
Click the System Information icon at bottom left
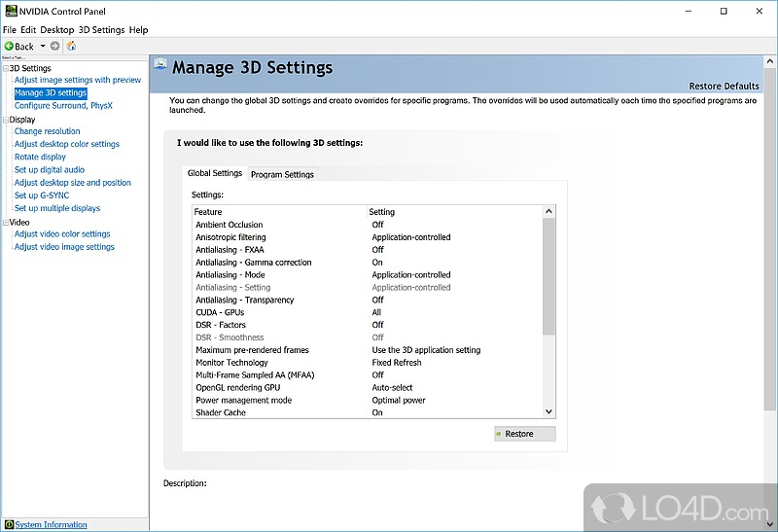coord(9,524)
